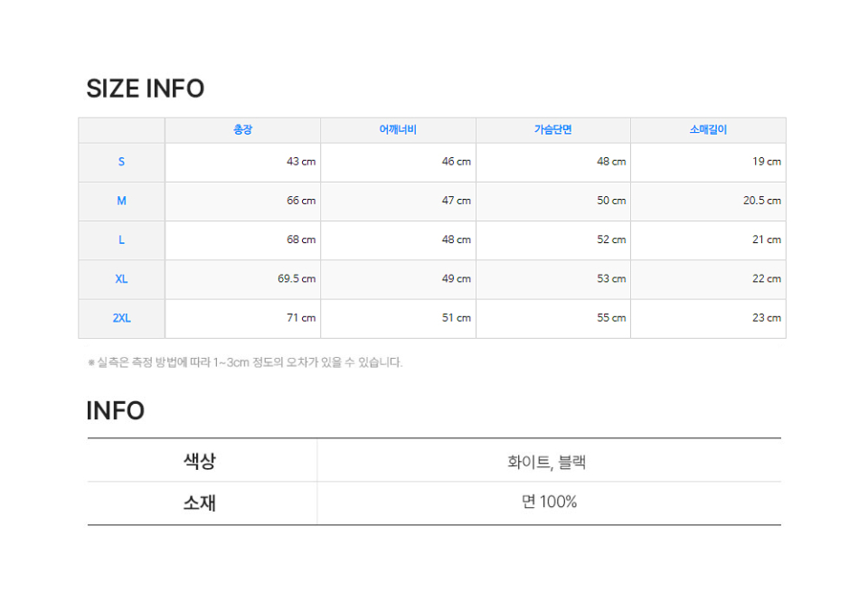Click the 69.5 cm total length cell
The image size is (868, 601).
[297, 279]
